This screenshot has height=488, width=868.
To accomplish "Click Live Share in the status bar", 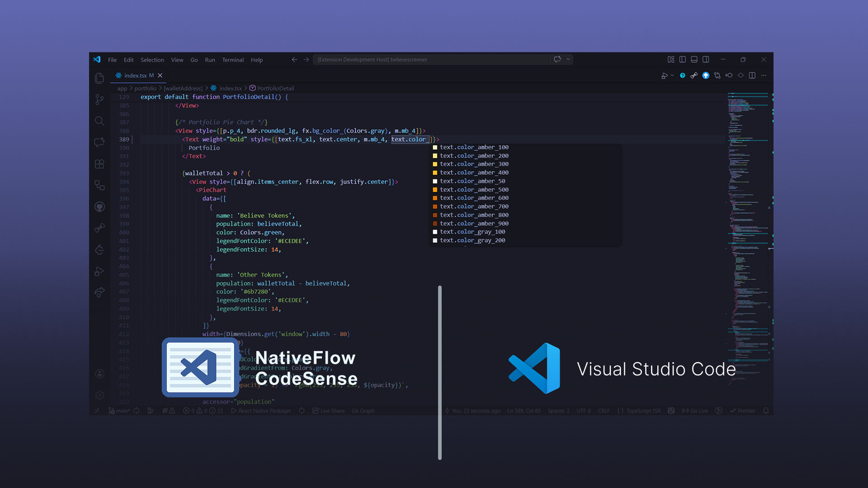I will coord(328,411).
